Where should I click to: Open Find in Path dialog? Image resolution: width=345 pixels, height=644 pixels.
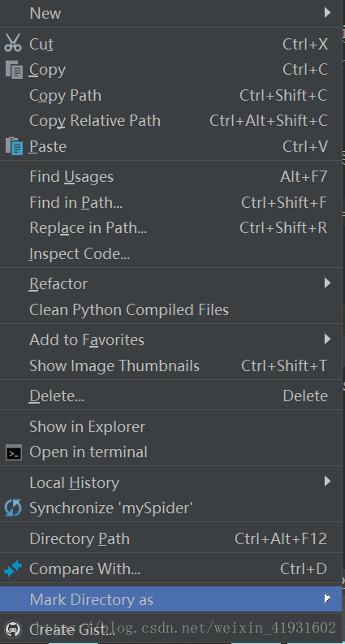point(170,202)
